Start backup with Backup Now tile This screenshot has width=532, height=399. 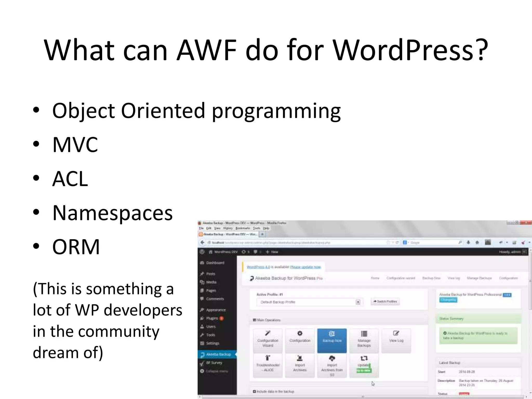click(332, 341)
